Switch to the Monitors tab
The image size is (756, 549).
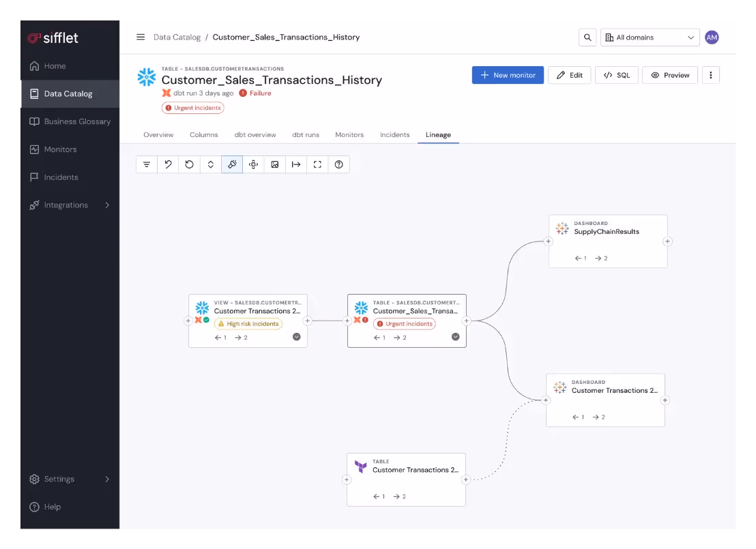349,135
